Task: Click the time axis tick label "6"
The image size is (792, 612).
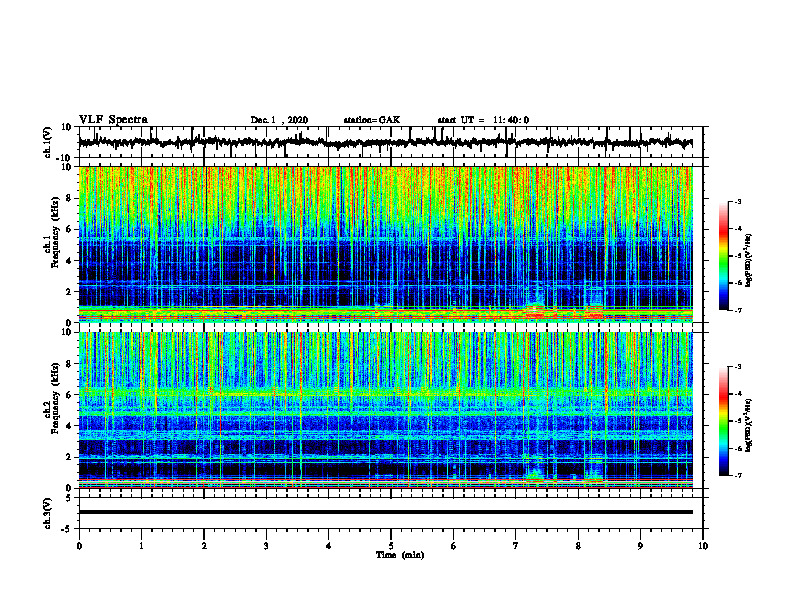Action: [454, 546]
